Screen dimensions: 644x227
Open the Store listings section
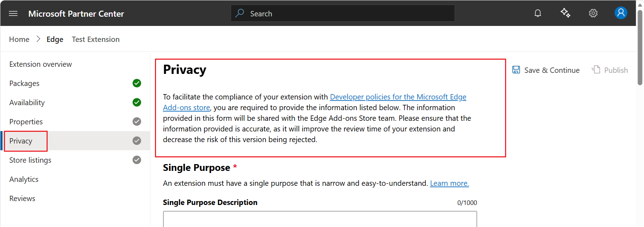(x=30, y=160)
